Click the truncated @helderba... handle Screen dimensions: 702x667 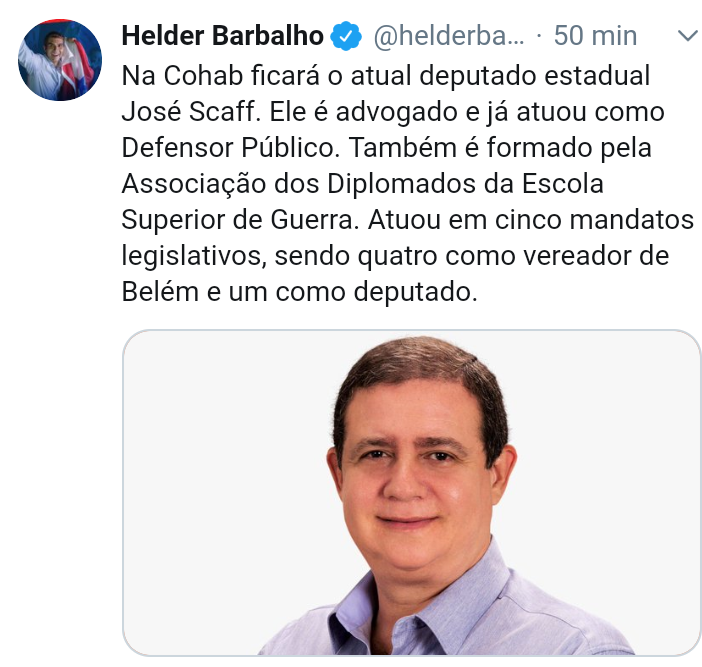click(x=449, y=36)
